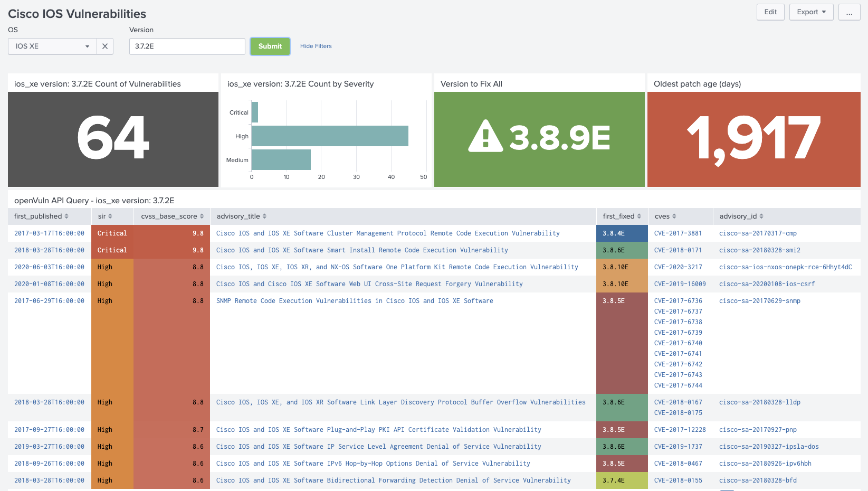
Task: Click the Version input field containing 3.7.2E
Action: (x=187, y=46)
